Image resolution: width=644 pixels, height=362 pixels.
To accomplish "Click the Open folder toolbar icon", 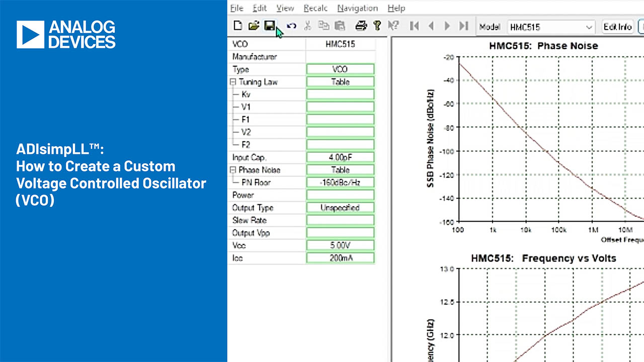I will 254,26.
